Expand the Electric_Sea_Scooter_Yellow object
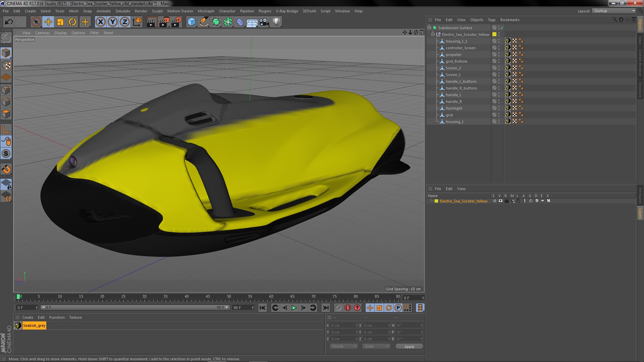This screenshot has height=362, width=644. click(434, 35)
